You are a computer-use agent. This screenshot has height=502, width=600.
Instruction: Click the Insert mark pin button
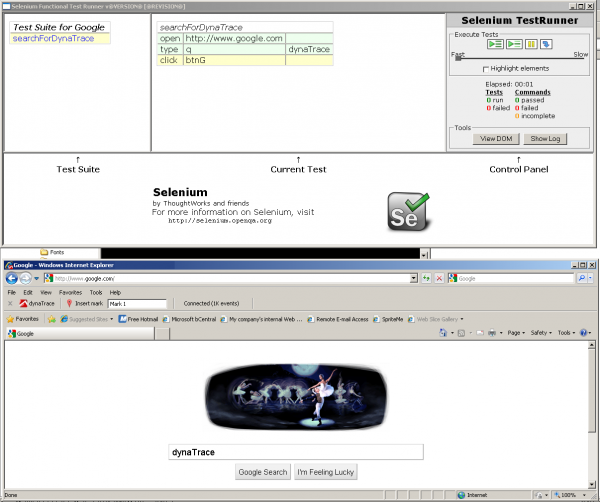85,303
